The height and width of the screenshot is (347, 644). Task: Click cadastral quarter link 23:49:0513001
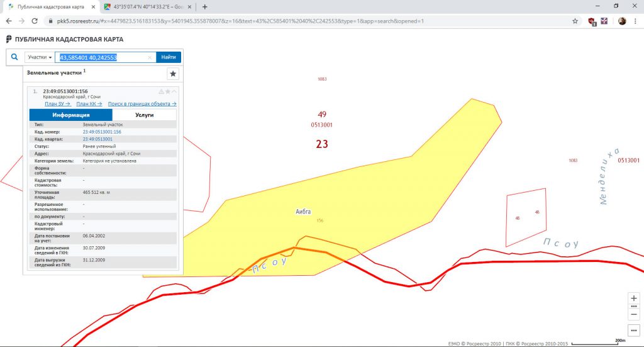coord(97,139)
